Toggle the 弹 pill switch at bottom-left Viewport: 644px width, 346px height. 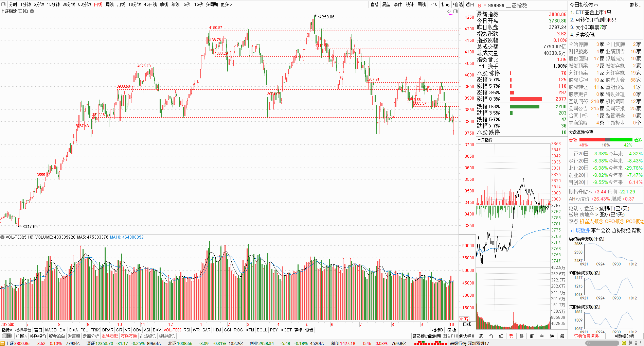click(6, 336)
